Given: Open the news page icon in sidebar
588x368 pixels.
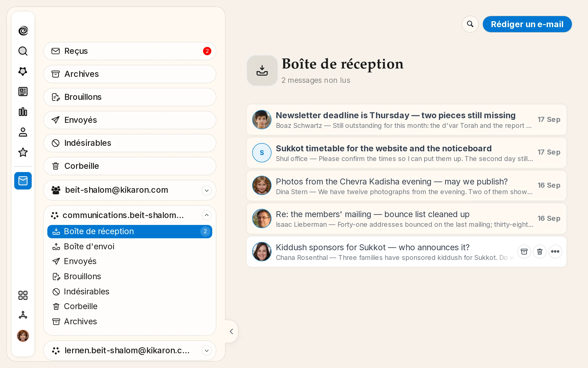Looking at the screenshot, I should click(23, 92).
